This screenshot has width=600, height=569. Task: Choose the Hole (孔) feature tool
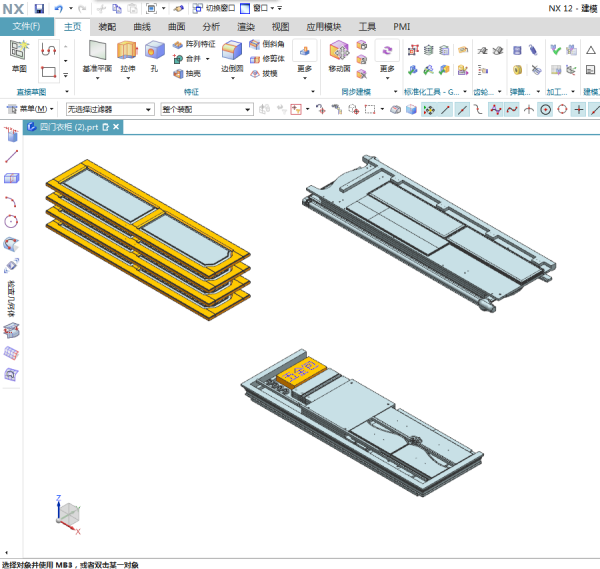(154, 54)
